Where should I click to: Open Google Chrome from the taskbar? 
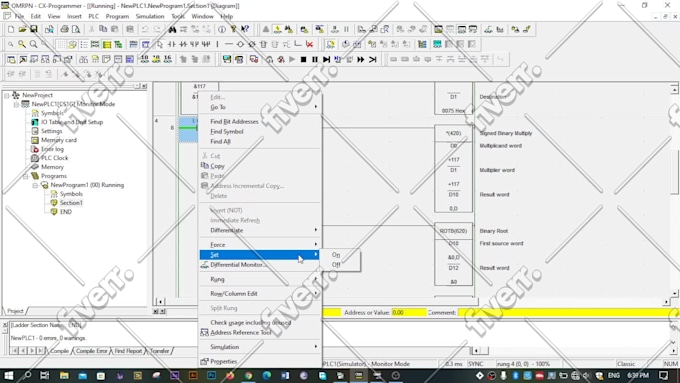coord(248,376)
